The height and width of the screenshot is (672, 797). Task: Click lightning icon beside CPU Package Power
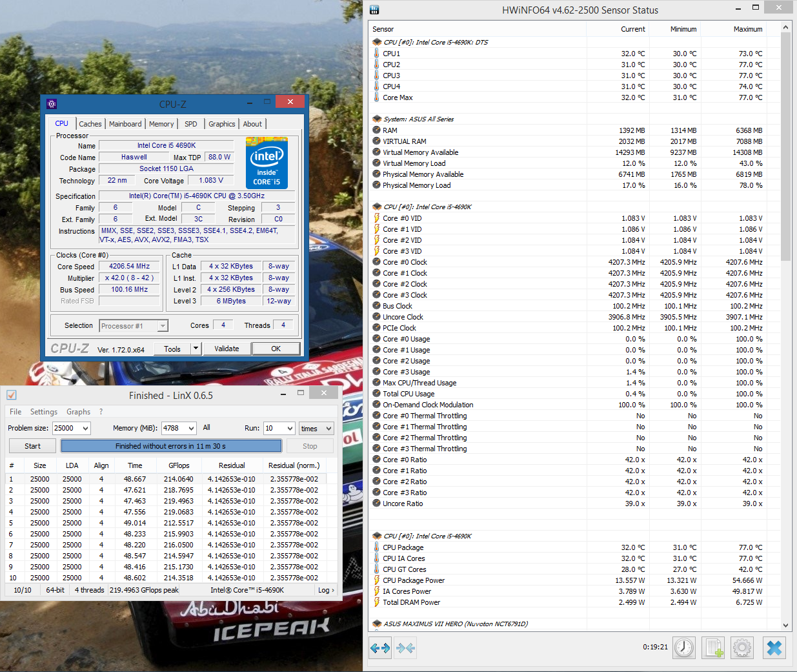point(377,580)
